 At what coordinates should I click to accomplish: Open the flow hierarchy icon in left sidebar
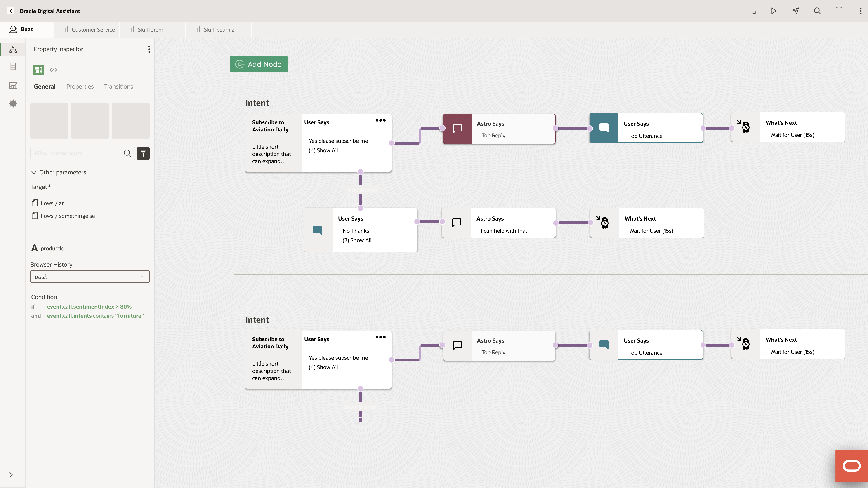(13, 49)
